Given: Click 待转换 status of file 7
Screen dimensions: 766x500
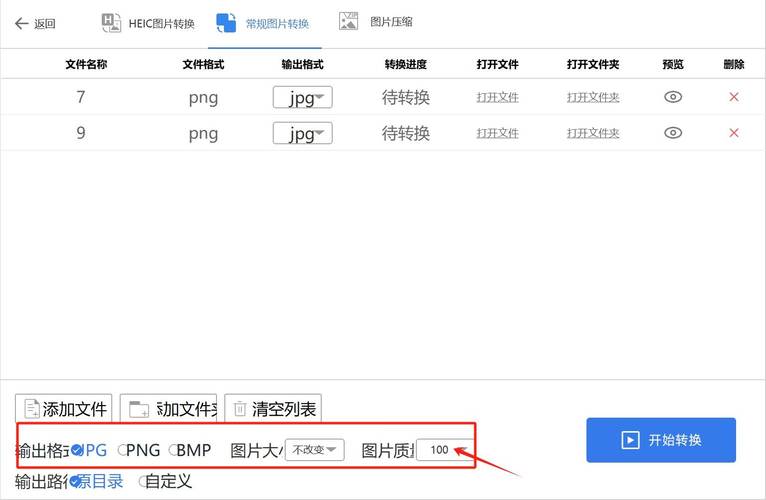Looking at the screenshot, I should pos(405,97).
